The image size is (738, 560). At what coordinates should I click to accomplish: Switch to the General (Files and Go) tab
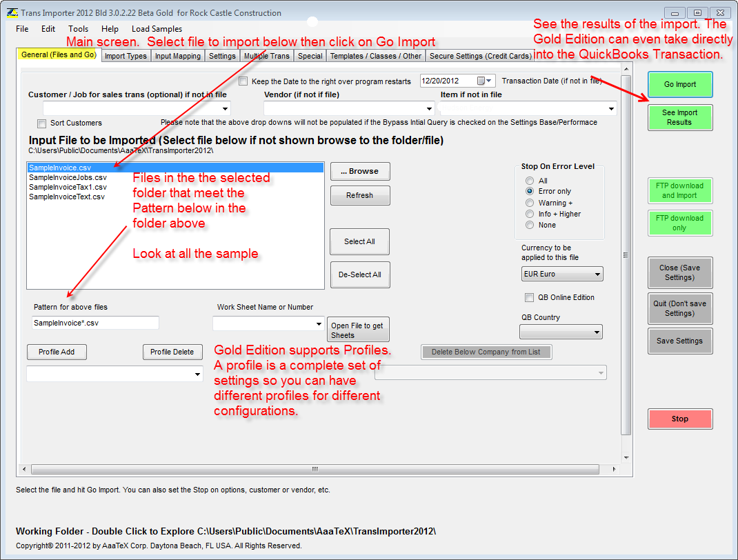(x=59, y=54)
